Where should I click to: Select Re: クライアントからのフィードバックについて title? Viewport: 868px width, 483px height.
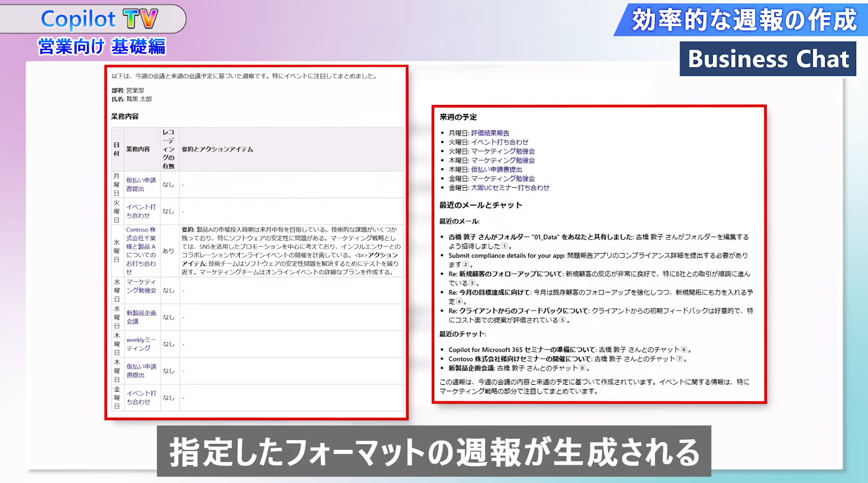[519, 311]
